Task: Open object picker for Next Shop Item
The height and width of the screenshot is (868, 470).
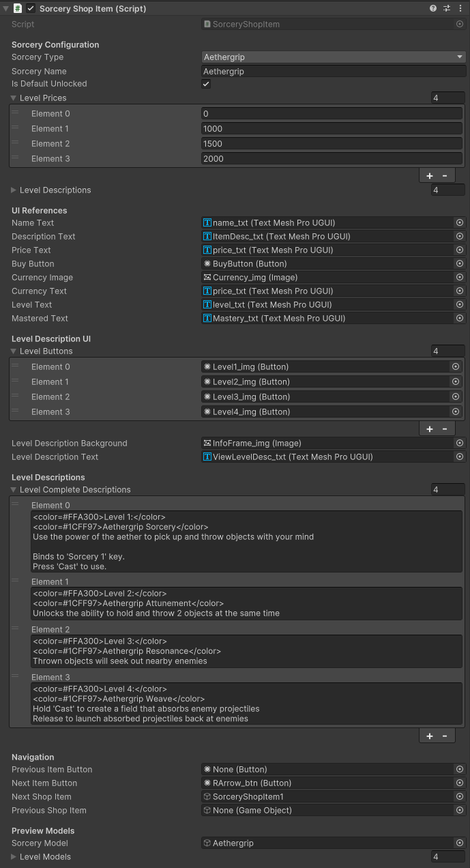Action: [460, 797]
